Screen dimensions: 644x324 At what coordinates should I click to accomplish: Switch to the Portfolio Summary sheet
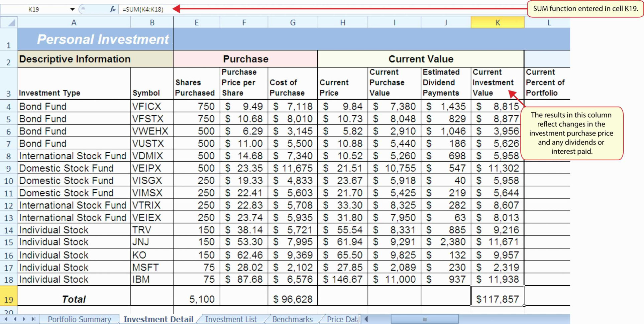tap(79, 319)
